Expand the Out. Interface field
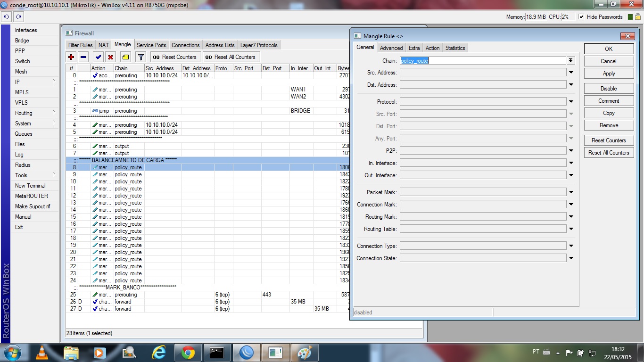This screenshot has width=644, height=362. tap(571, 175)
